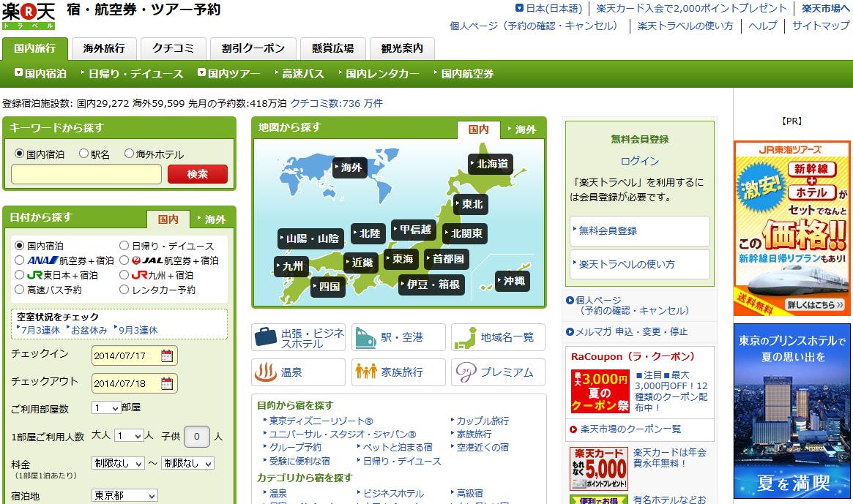Open the 宿泊地 prefecture dropdown showing 東京都
Viewport: 853px width, 504px height.
tap(124, 495)
